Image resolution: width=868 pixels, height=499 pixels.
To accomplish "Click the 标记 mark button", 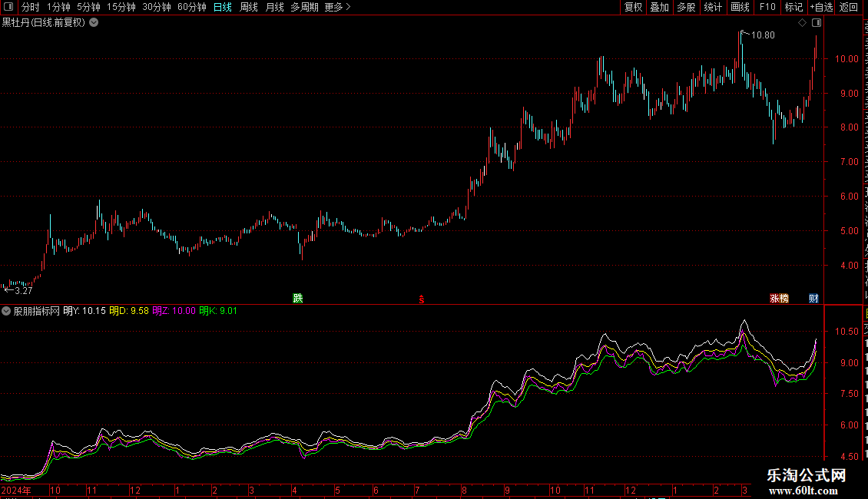I will tap(793, 7).
